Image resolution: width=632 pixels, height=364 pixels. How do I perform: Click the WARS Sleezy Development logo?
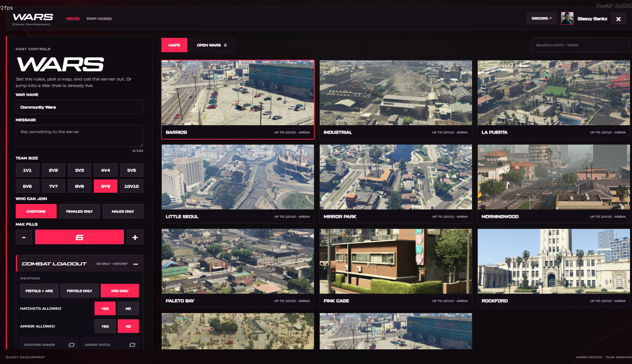33,19
